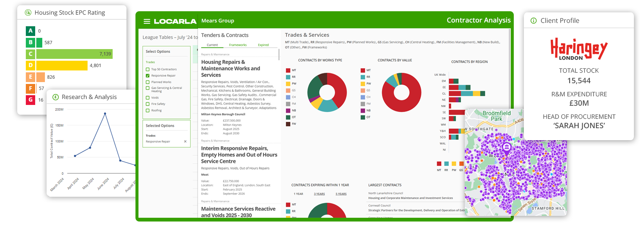Click PW yellow swatch in Works Type legend
Screen dimensions: 644x226
point(288,84)
